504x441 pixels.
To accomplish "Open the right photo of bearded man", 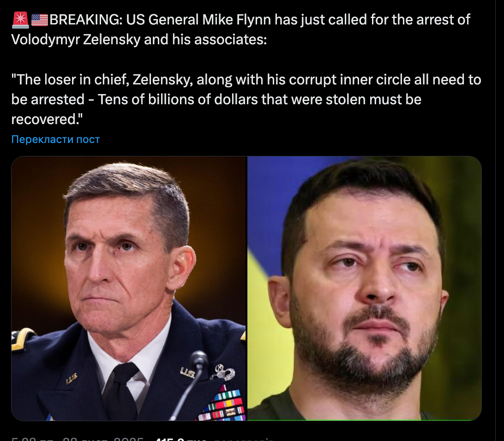I will click(x=365, y=288).
